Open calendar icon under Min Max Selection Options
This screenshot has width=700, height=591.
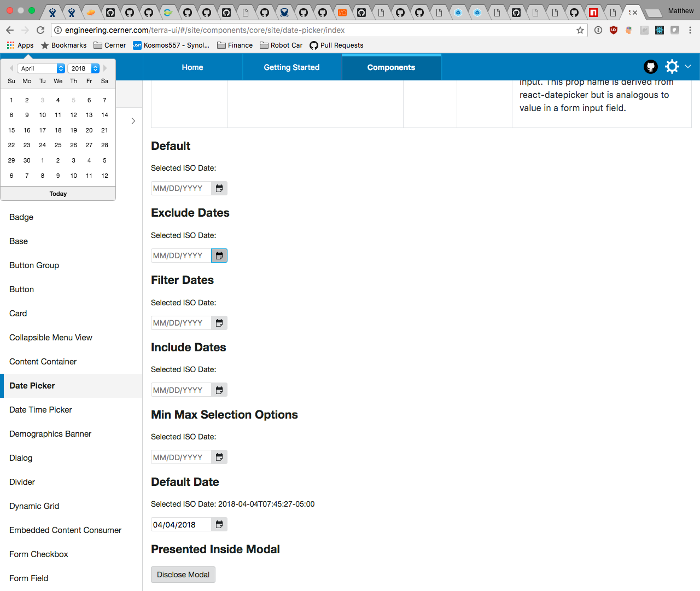coord(219,456)
